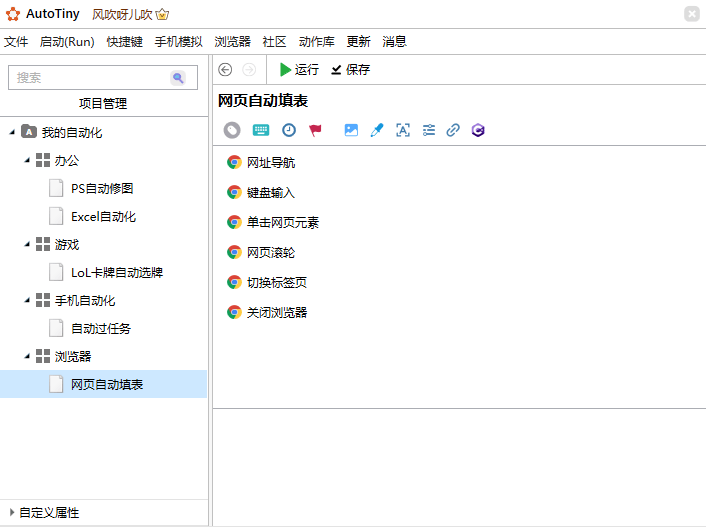This screenshot has width=706, height=527.
Task: Click the purple C# script icon
Action: click(479, 130)
